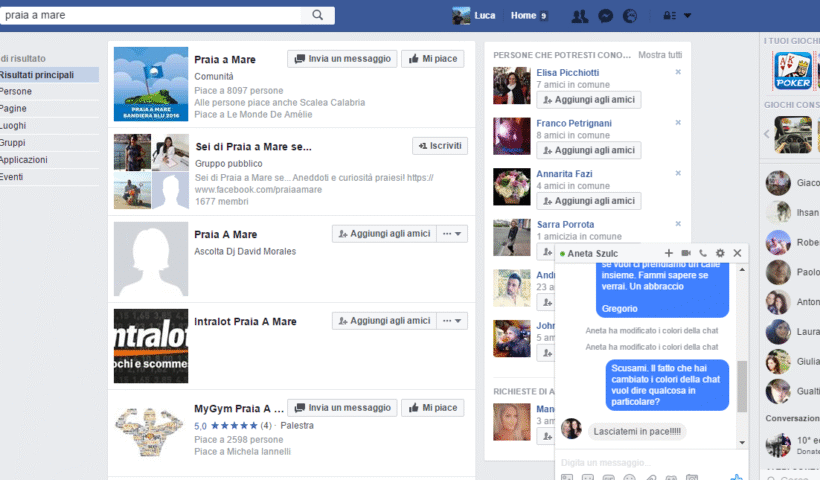Open account menu dropdown arrow

688,16
